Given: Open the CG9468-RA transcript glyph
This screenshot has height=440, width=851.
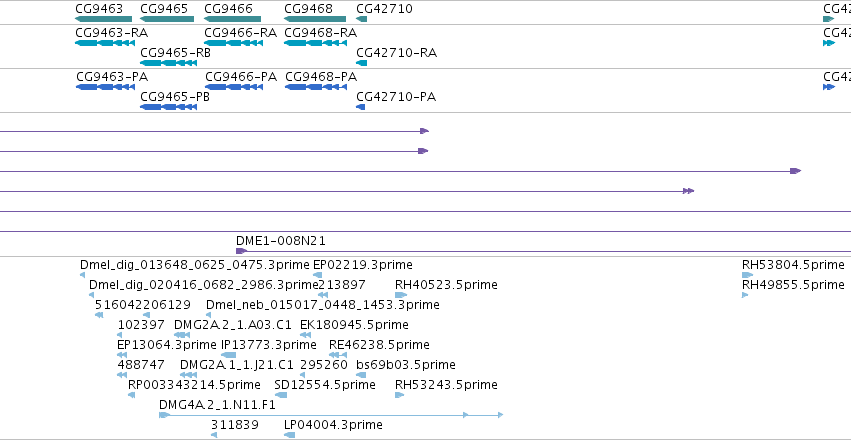Looking at the screenshot, I should tap(315, 43).
